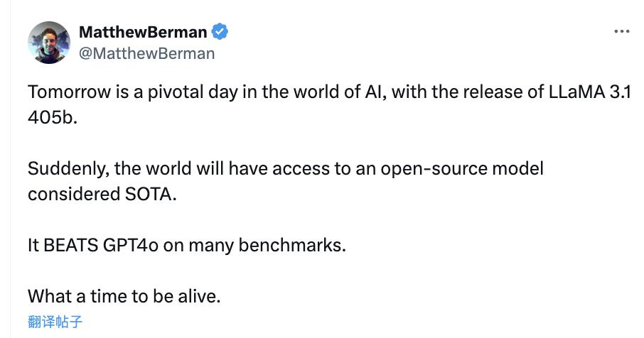Click the line starting 'Tomorrow is a pivotal day'
Viewport: 644px width, 338px height.
pos(329,92)
